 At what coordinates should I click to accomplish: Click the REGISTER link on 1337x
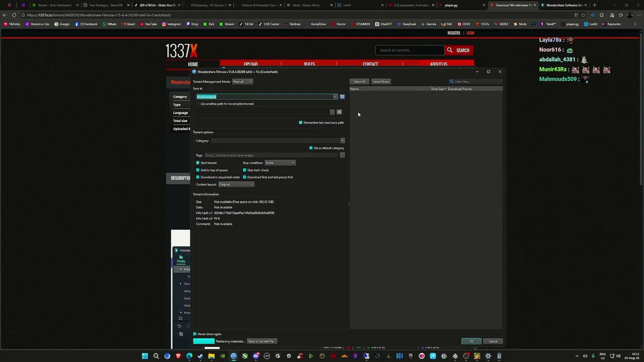pos(454,33)
